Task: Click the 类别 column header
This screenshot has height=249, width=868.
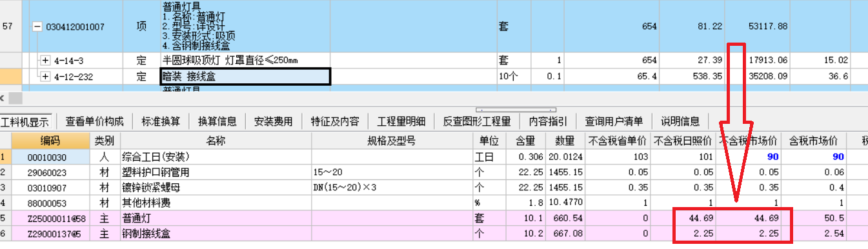Action: pyautogui.click(x=105, y=141)
